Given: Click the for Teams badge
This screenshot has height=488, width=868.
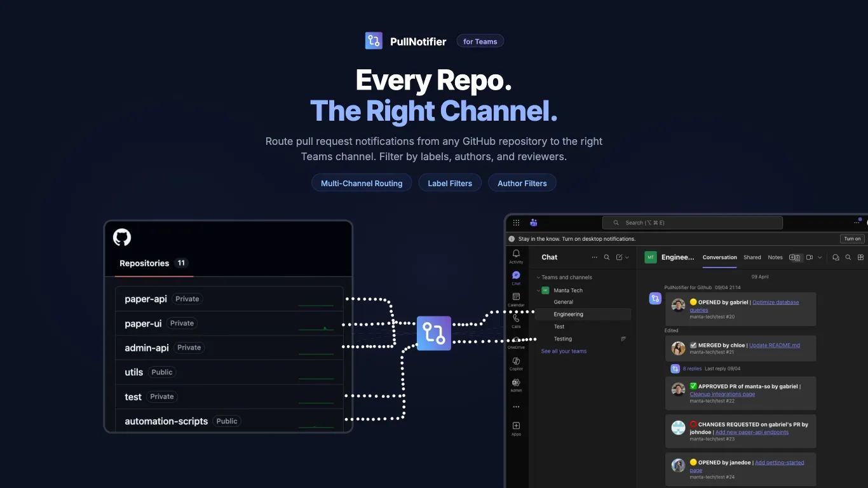Looking at the screenshot, I should tap(480, 41).
